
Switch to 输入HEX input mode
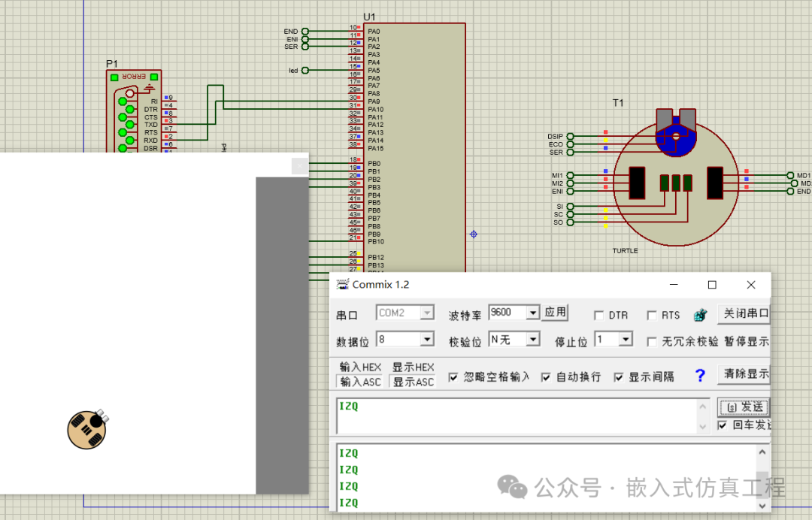click(x=360, y=367)
